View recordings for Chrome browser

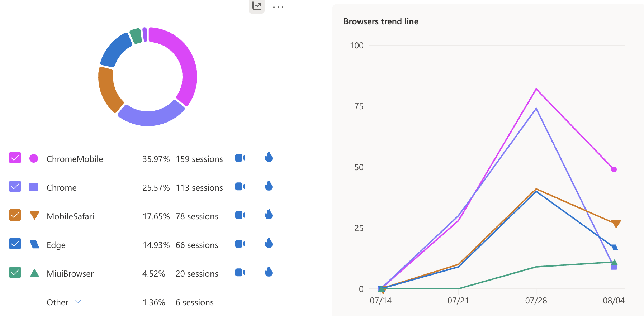(x=240, y=186)
